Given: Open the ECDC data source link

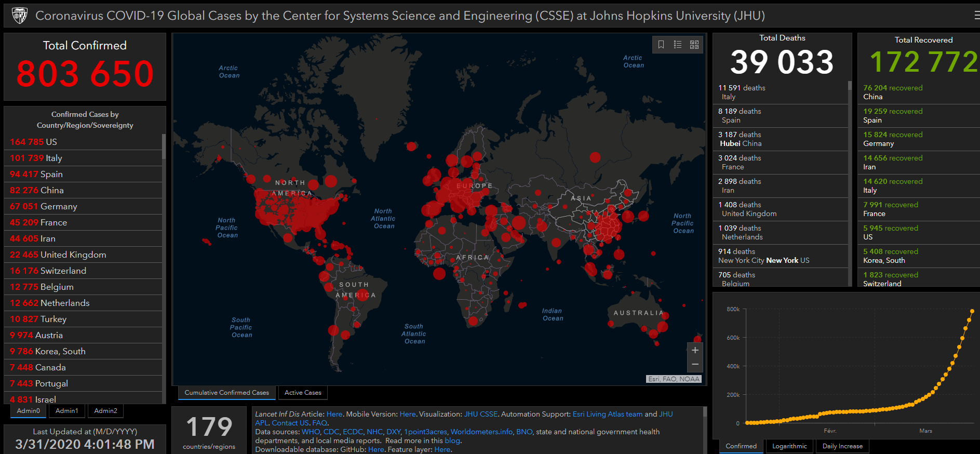Looking at the screenshot, I should [x=353, y=432].
